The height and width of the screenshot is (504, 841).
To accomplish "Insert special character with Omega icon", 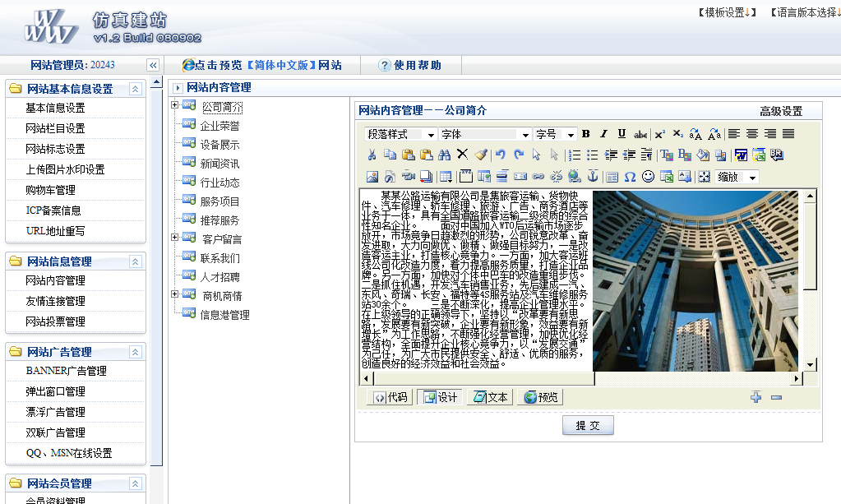I will click(x=630, y=177).
